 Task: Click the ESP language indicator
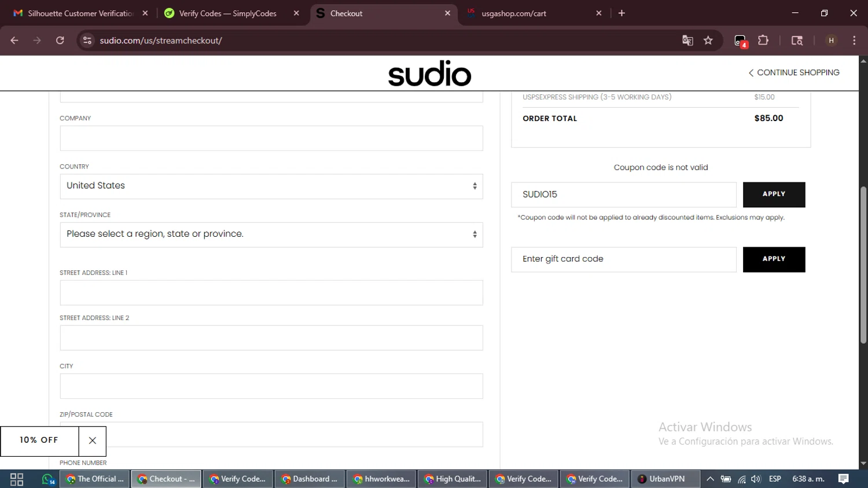(775, 479)
